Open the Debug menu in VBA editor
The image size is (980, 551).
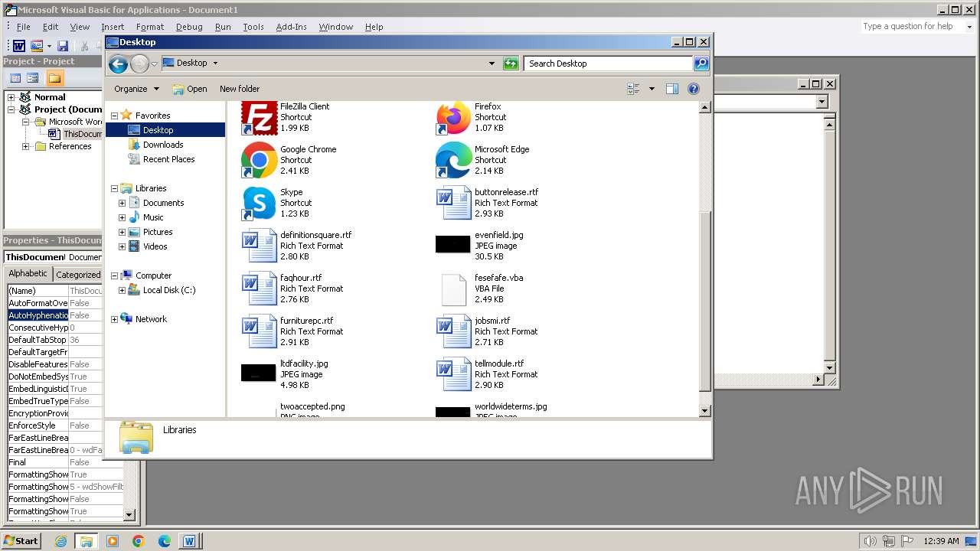[189, 27]
